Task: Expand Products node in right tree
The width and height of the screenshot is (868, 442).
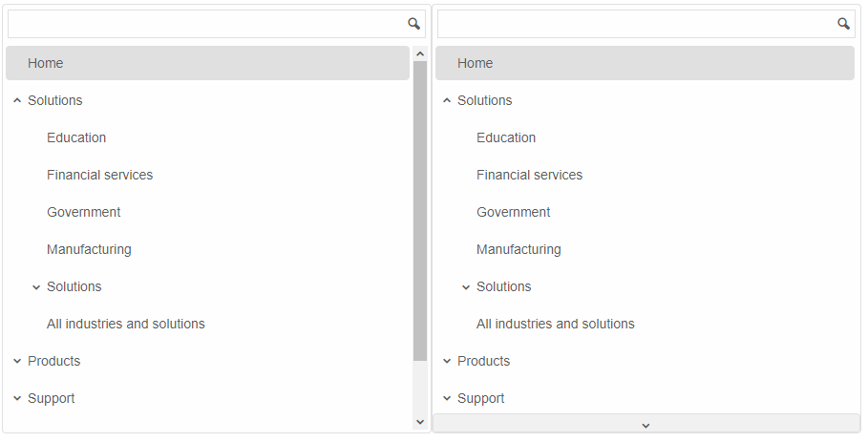Action: click(447, 361)
